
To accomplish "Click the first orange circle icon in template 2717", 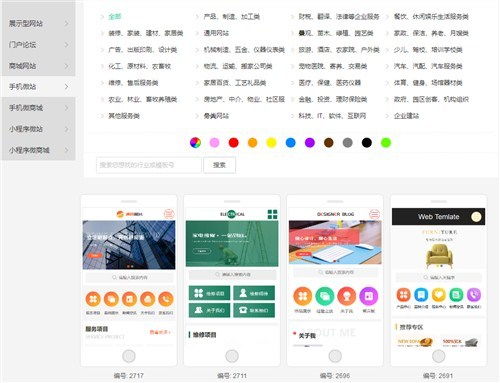I will [x=93, y=299].
